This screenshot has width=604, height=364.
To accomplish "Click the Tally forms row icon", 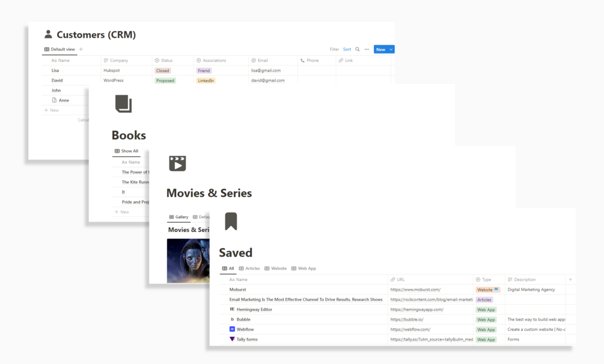I will click(x=232, y=339).
